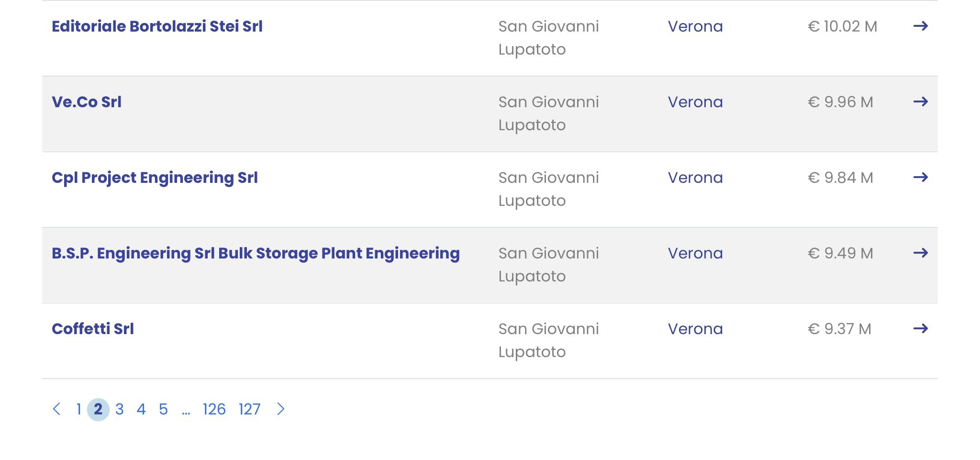Screen dimensions: 980x460
Task: Open arrow icon for B.S.P. Engineering row
Action: point(920,253)
